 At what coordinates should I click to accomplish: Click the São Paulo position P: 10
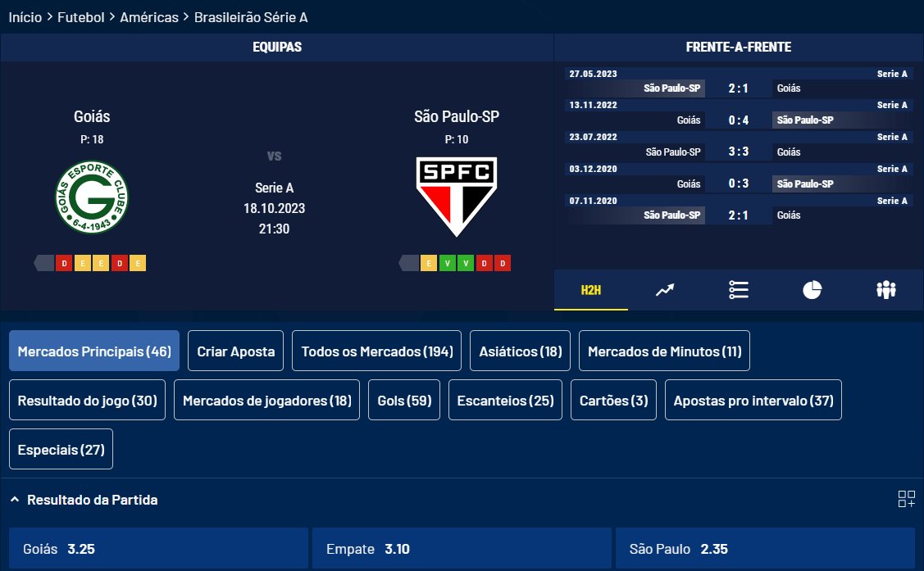pos(457,139)
